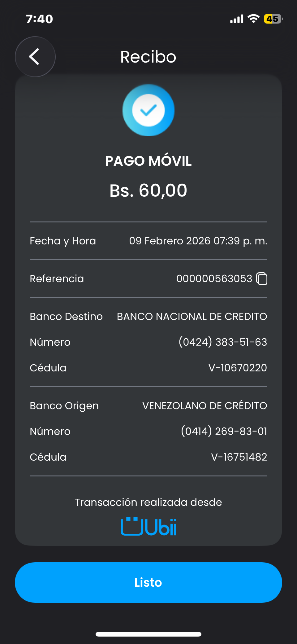
Task: Tap the back arrow button
Action: 35,57
